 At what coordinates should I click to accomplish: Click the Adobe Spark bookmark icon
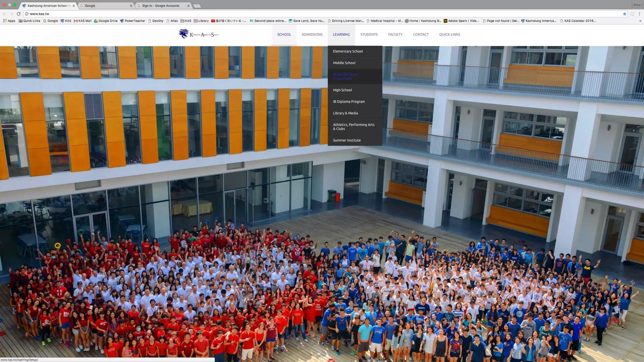[x=445, y=21]
